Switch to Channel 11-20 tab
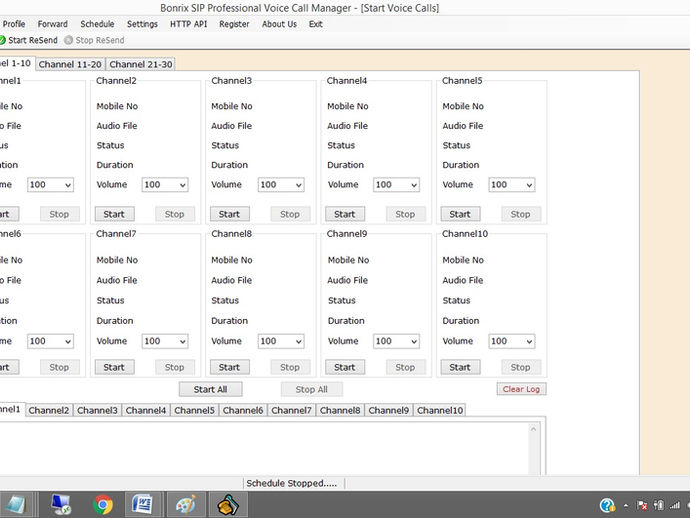Screen dimensions: 690x518 coord(70,64)
